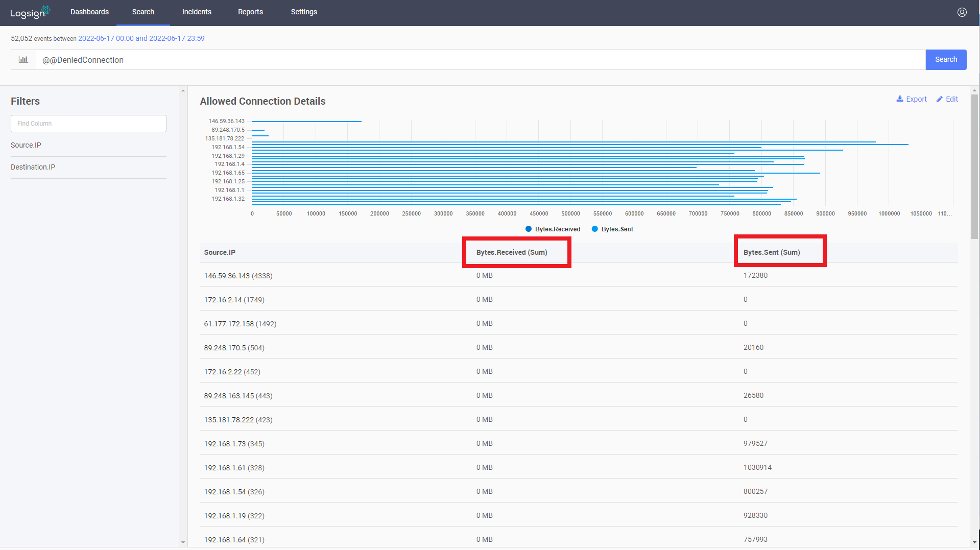The width and height of the screenshot is (980, 550).
Task: Select row 172.16.2.22 (452)
Action: coord(579,371)
